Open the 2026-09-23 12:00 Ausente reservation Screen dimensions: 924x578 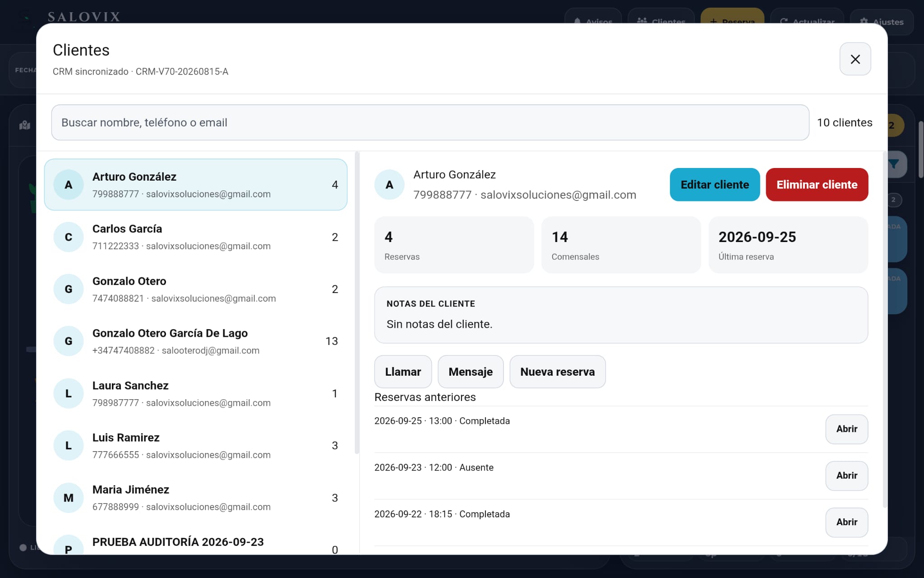click(847, 475)
